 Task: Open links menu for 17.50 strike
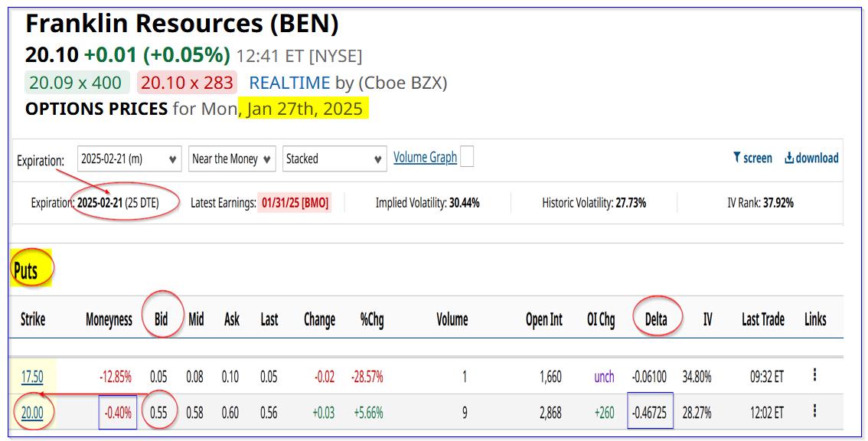pos(814,375)
